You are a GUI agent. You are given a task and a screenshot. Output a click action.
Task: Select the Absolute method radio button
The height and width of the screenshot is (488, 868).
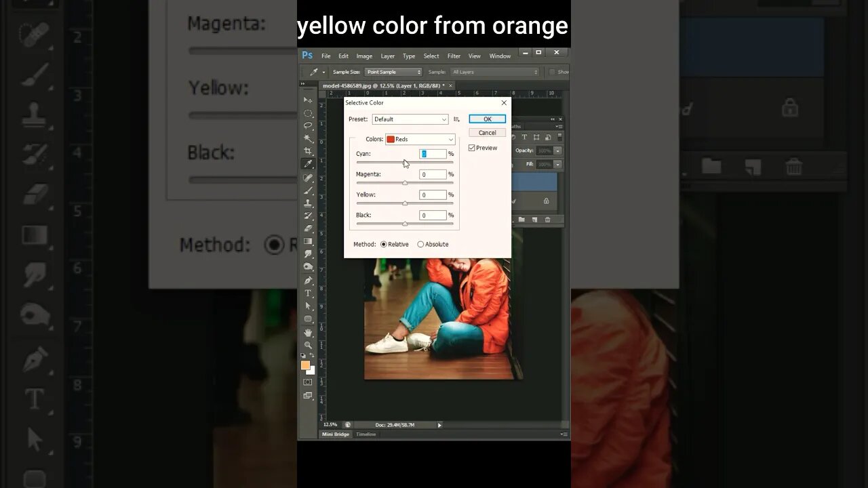[420, 244]
